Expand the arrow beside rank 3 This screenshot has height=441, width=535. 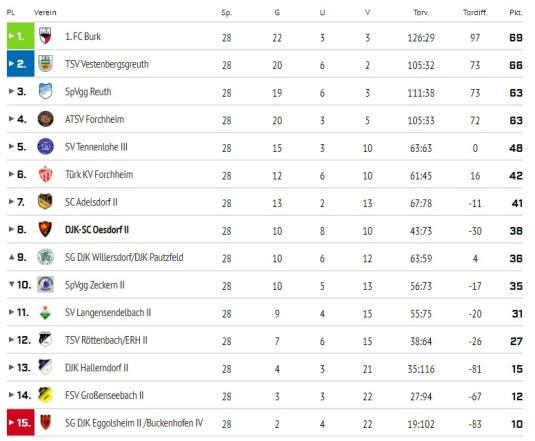point(11,91)
